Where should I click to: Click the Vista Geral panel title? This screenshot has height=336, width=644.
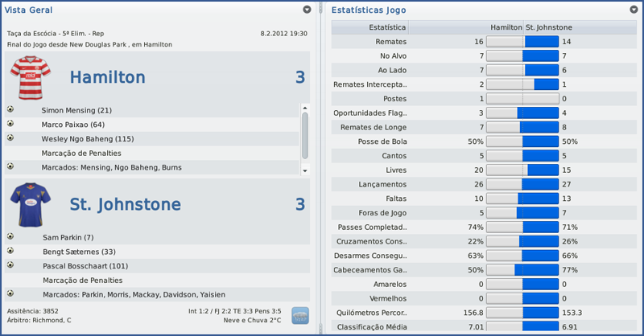[29, 10]
